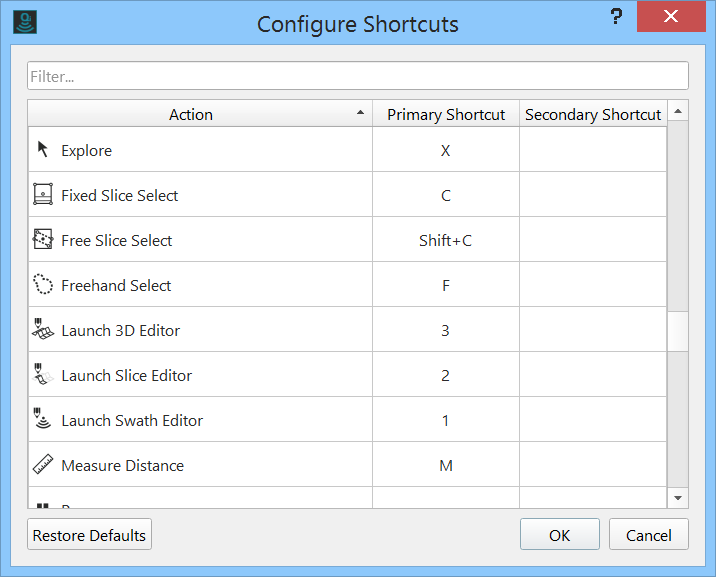Select the Shift+C primary shortcut cell
Viewport: 716px width, 577px height.
[x=446, y=240]
